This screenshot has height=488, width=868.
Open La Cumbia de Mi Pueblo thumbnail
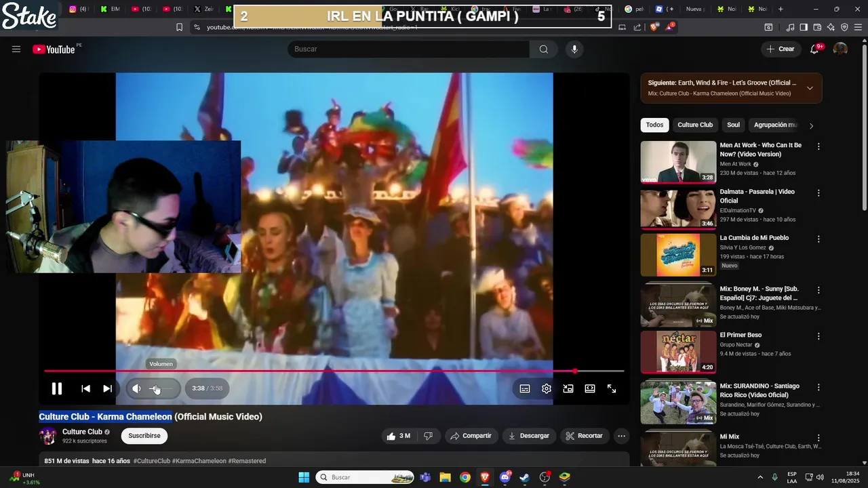(678, 255)
